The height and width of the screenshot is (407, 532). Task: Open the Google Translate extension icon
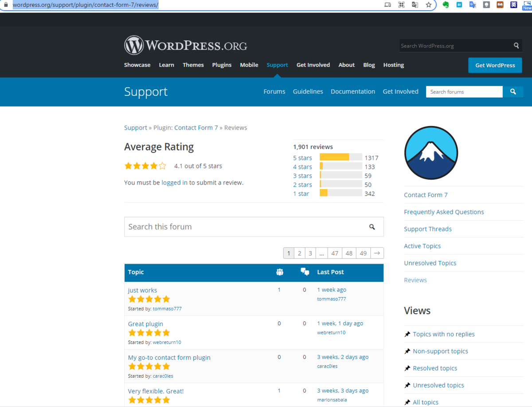click(473, 5)
